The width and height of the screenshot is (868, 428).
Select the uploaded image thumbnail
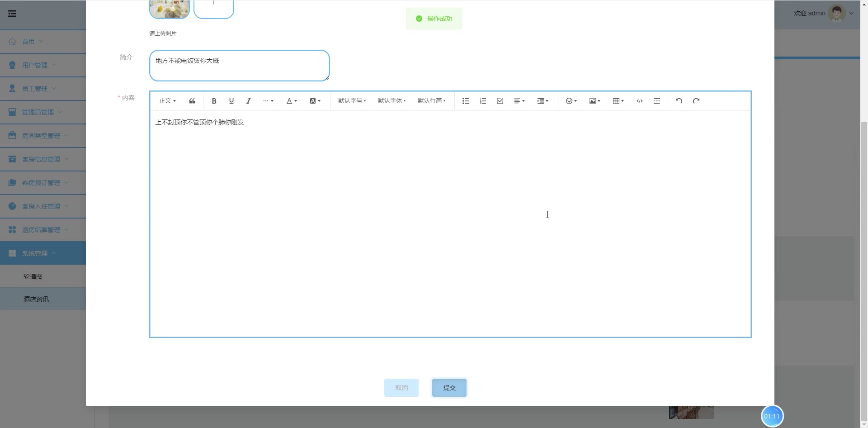[x=170, y=9]
